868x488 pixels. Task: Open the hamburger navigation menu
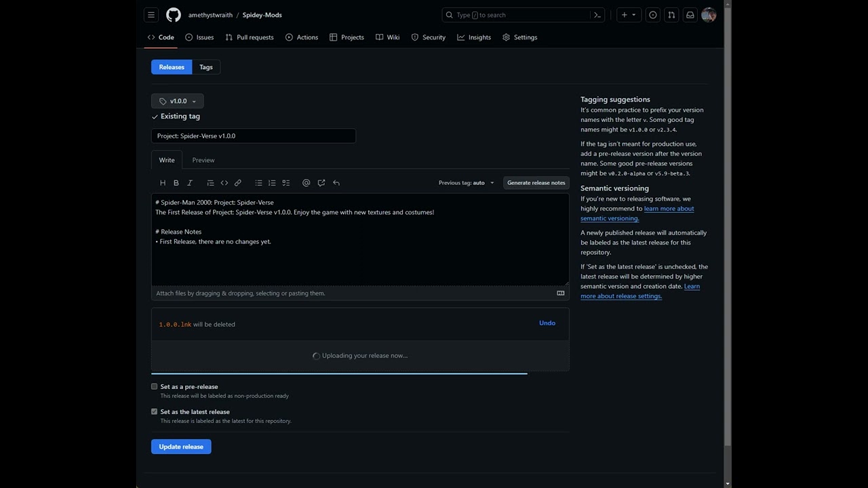tap(151, 15)
